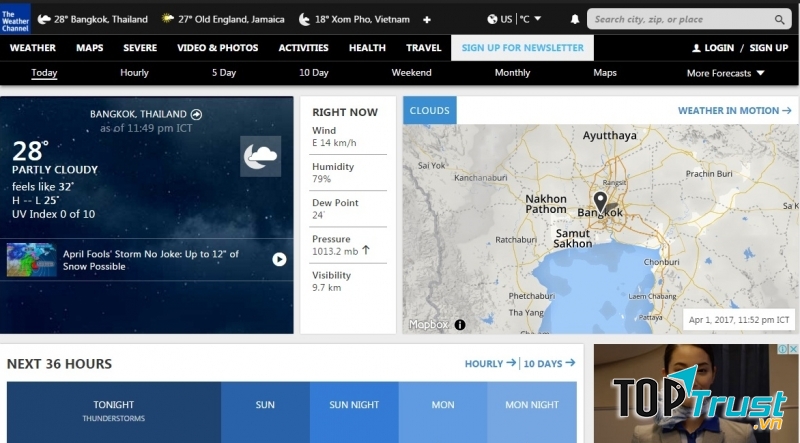Click the Bangkok map location pin

coord(600,202)
